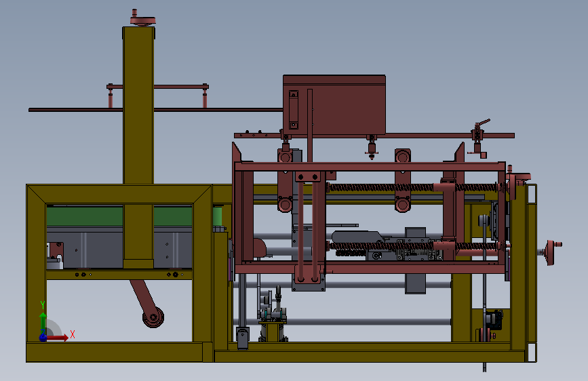Select the small motor at bottom right

[494, 320]
